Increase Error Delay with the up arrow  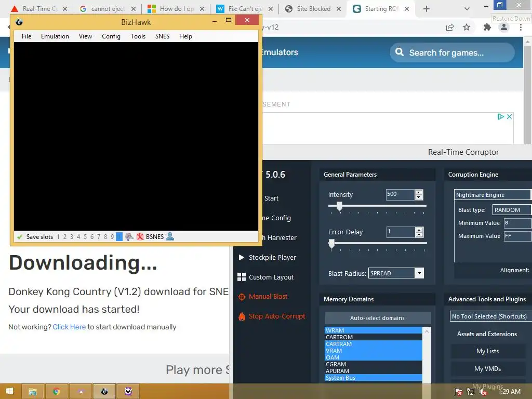(x=419, y=230)
